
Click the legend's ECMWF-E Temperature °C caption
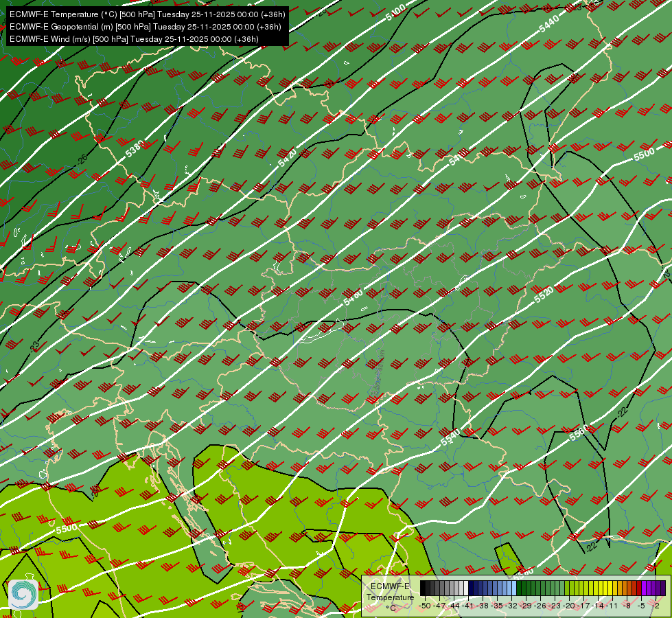point(390,597)
